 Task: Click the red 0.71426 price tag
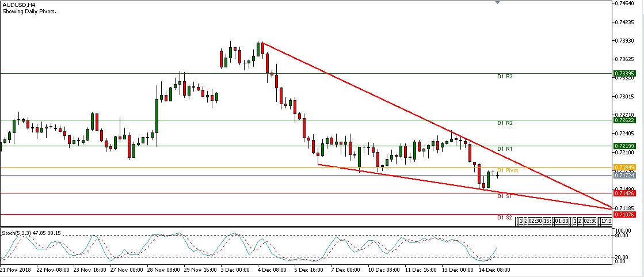624,193
